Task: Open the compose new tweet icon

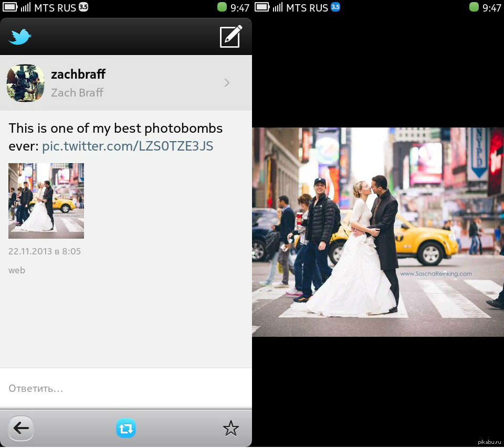Action: pos(230,36)
